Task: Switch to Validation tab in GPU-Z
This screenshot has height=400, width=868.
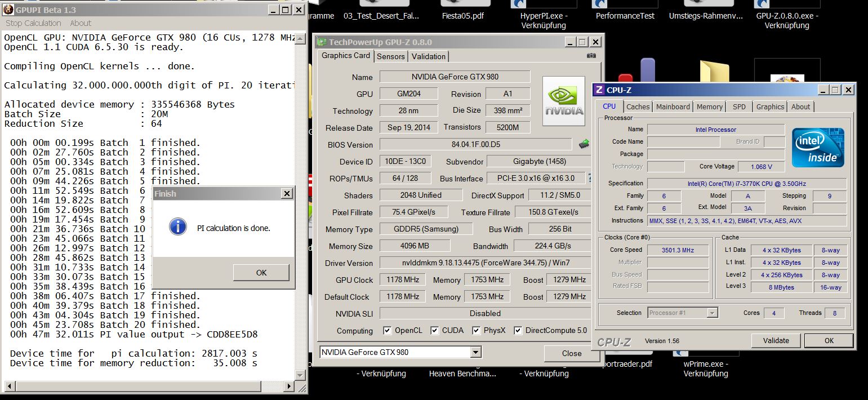Action: click(x=429, y=56)
